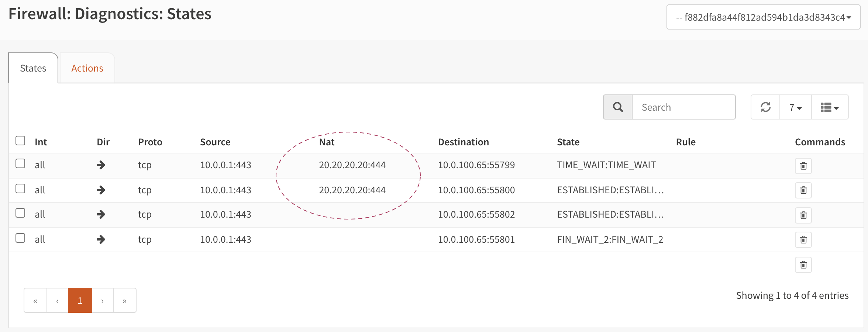Click direction arrow in the 55799 row

point(101,165)
